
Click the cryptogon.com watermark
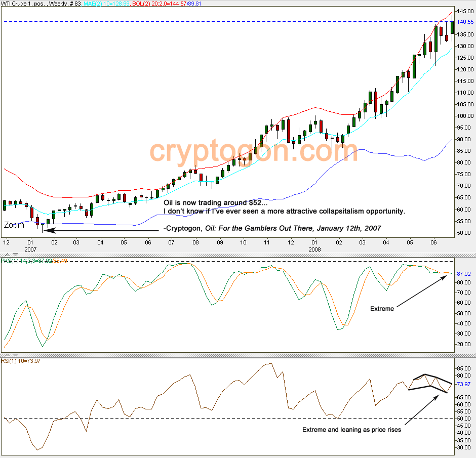pos(253,150)
